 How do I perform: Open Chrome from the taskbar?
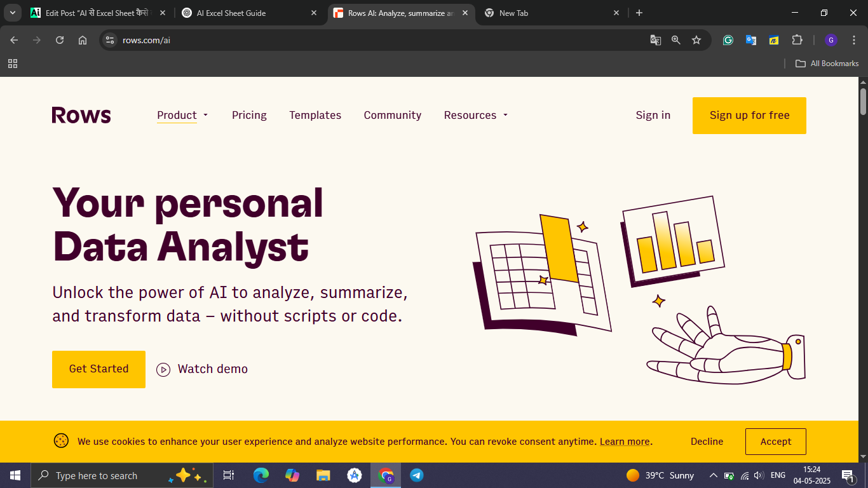(386, 475)
